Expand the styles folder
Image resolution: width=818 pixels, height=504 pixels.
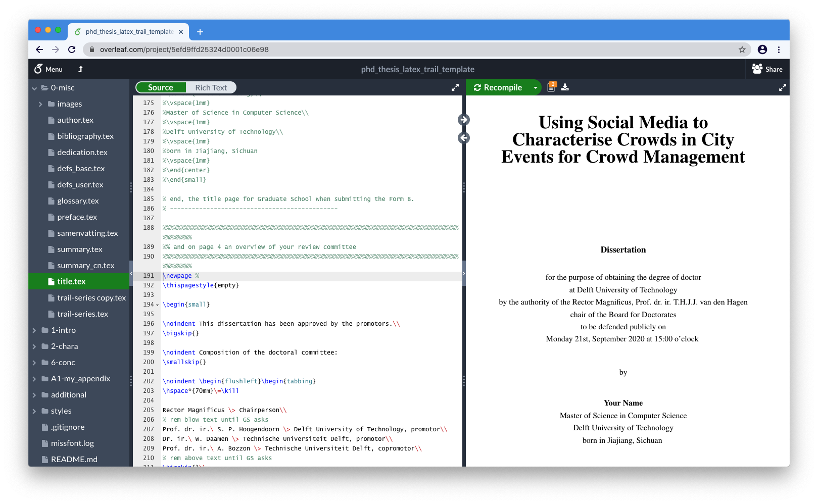pos(34,411)
